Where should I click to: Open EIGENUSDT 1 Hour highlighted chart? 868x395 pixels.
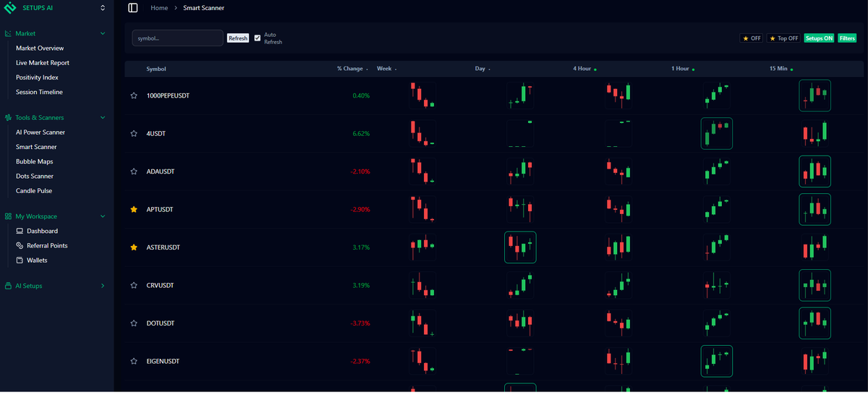coord(717,361)
